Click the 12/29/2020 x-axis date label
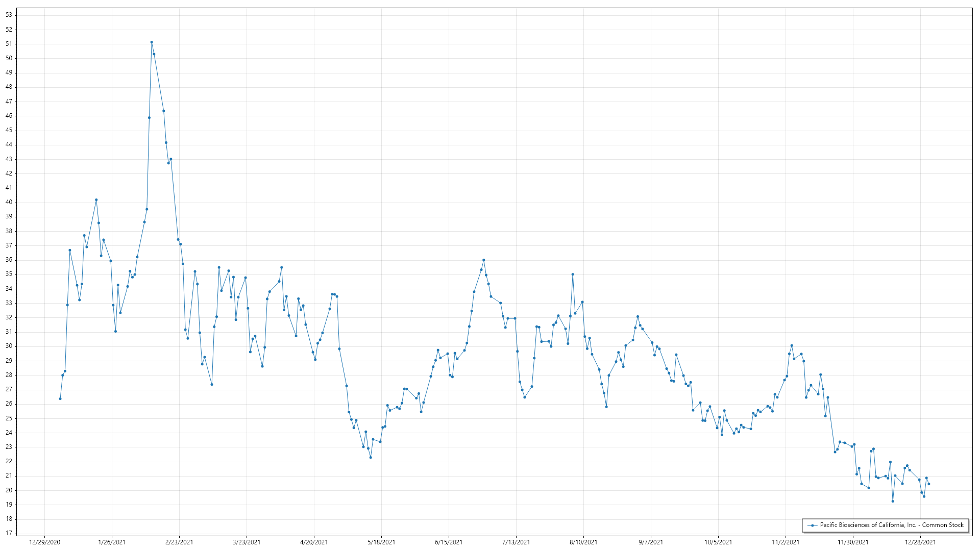 (x=44, y=542)
